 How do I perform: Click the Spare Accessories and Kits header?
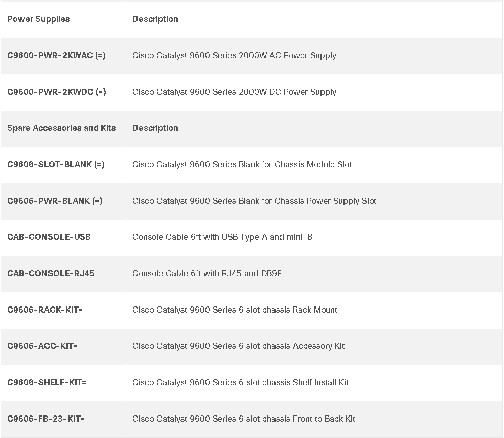[x=61, y=128]
